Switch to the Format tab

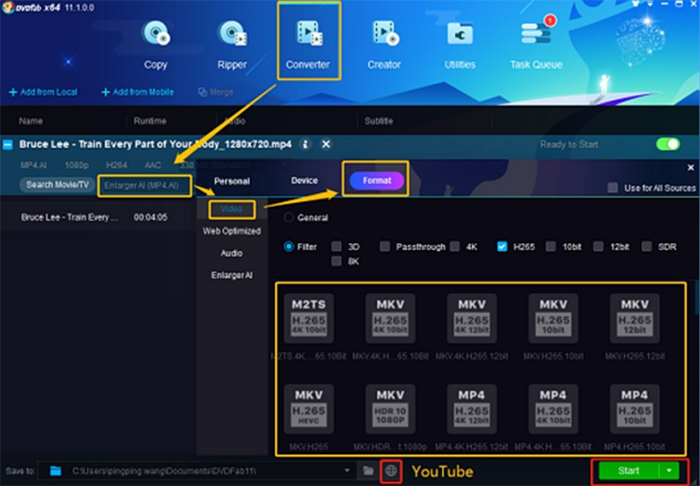point(377,180)
